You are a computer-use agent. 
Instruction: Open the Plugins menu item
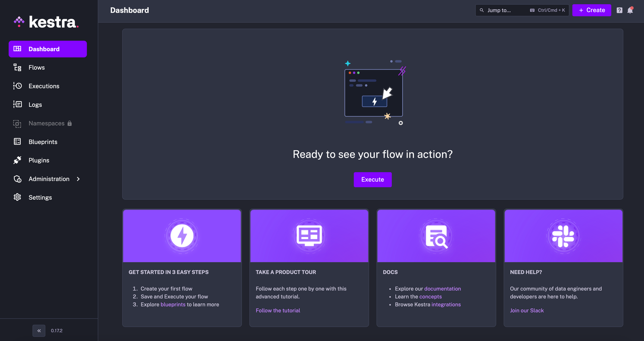click(x=47, y=160)
